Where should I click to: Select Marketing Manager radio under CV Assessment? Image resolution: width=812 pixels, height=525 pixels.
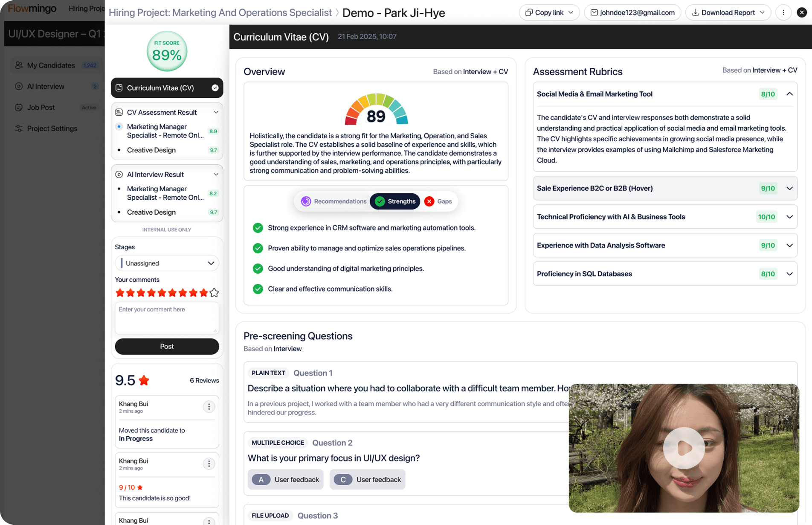pyautogui.click(x=119, y=127)
